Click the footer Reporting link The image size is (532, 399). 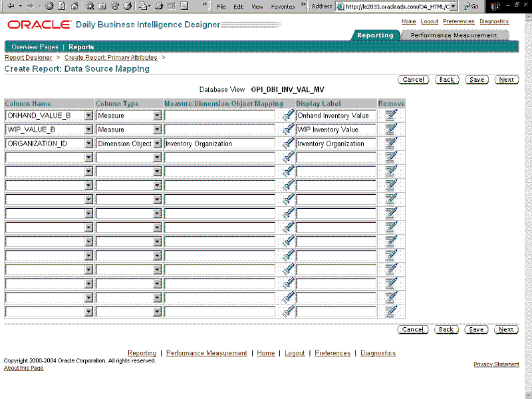[x=142, y=353]
